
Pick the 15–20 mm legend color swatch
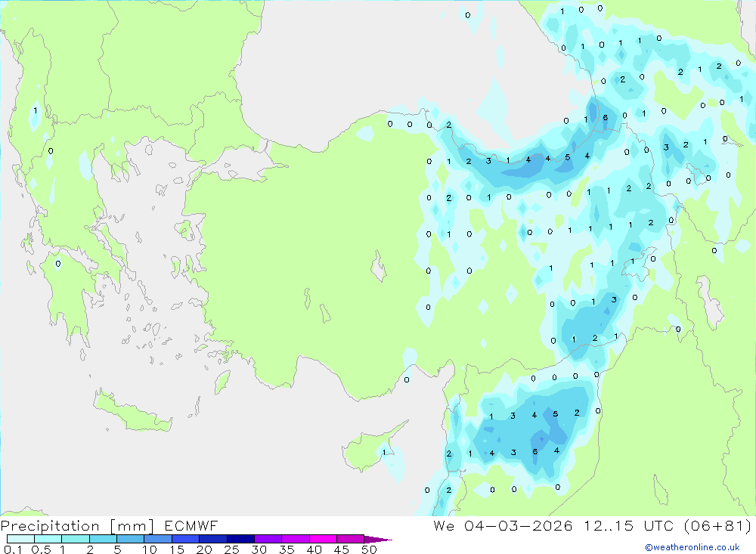(186, 539)
